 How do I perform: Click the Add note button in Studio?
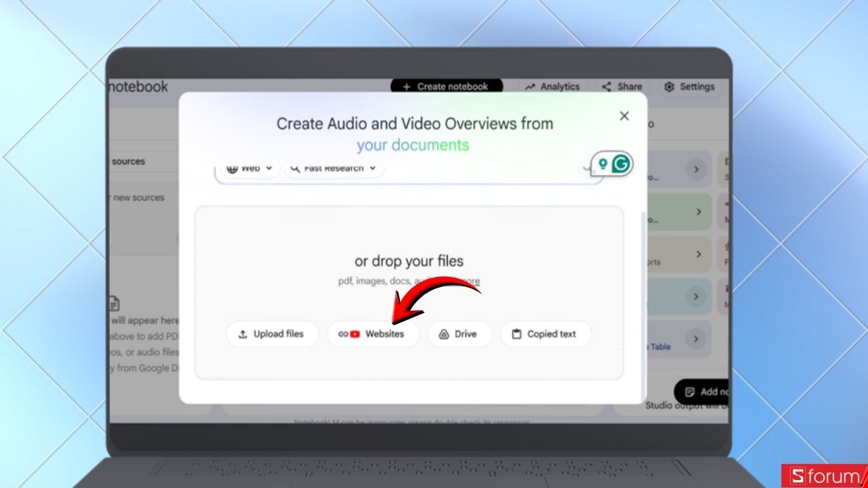[x=702, y=392]
